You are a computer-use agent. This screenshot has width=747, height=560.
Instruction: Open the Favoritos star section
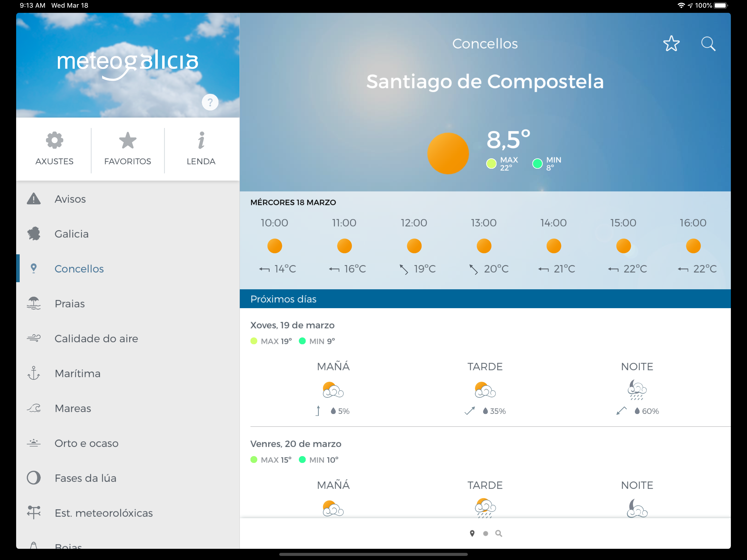point(128,148)
